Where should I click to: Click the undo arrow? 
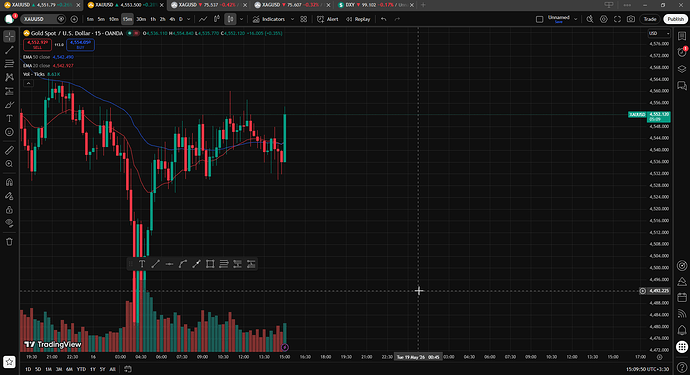coord(384,19)
